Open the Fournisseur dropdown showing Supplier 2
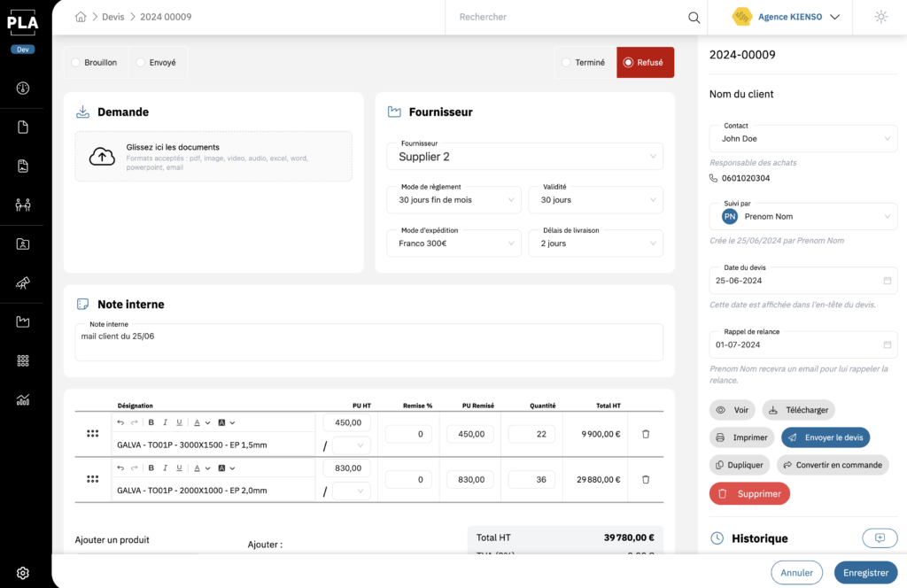Image resolution: width=907 pixels, height=588 pixels. pyautogui.click(x=524, y=157)
